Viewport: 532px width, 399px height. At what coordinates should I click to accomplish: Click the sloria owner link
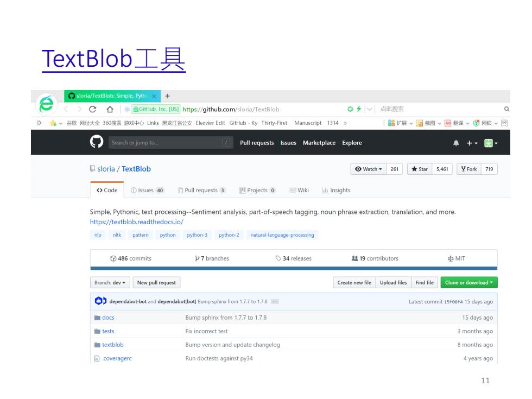point(106,169)
